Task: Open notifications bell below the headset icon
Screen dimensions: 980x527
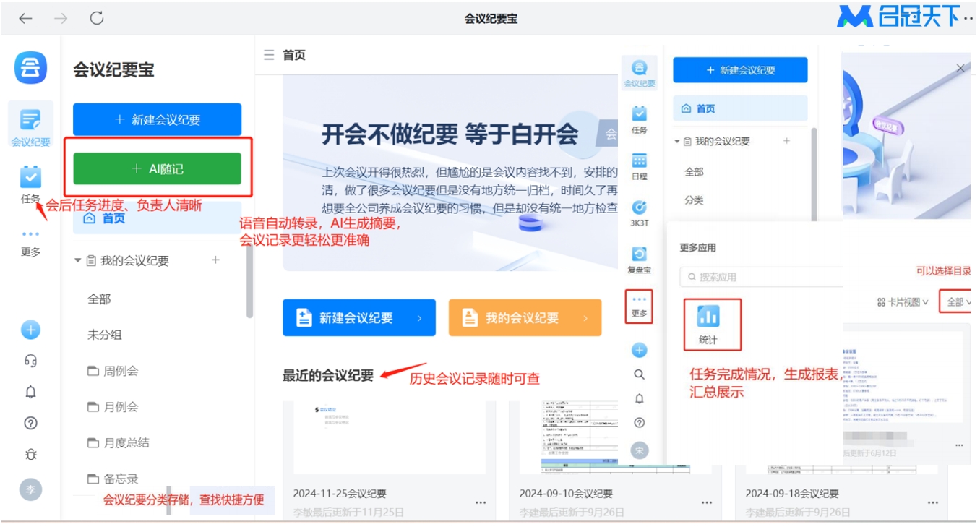Action: pos(30,393)
